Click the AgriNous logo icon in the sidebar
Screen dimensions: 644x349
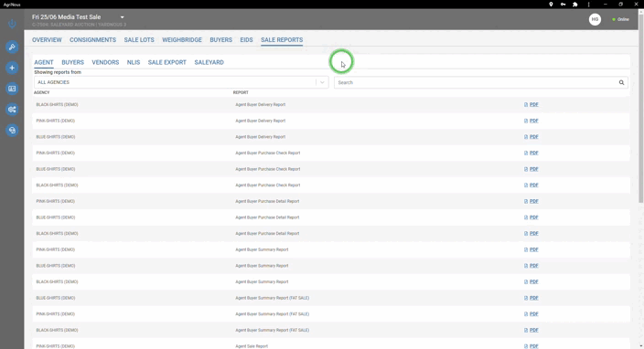tap(12, 24)
